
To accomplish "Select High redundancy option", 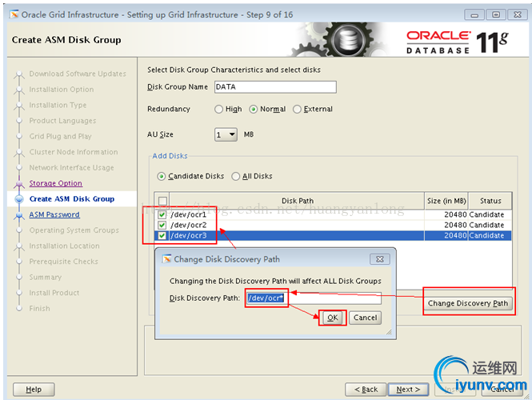I will pyautogui.click(x=219, y=110).
